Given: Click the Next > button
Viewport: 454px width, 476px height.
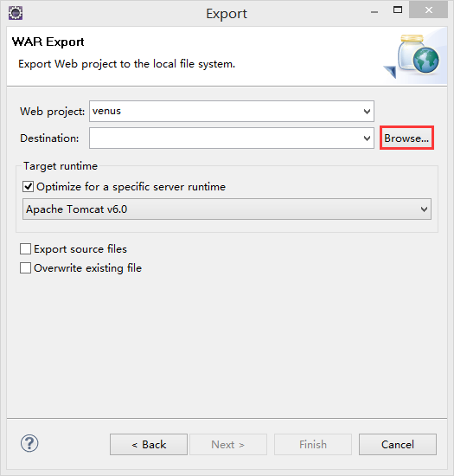Looking at the screenshot, I should pos(228,445).
